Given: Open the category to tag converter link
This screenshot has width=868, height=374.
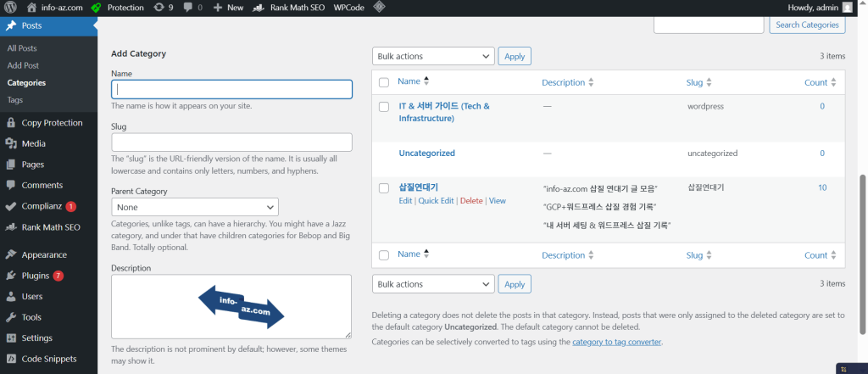Looking at the screenshot, I should coord(616,342).
